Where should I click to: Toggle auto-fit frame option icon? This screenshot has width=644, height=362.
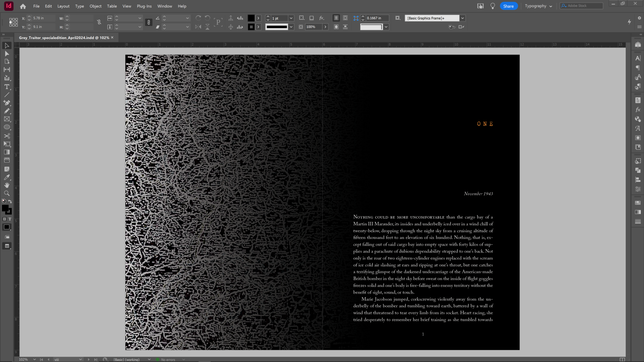tap(397, 18)
